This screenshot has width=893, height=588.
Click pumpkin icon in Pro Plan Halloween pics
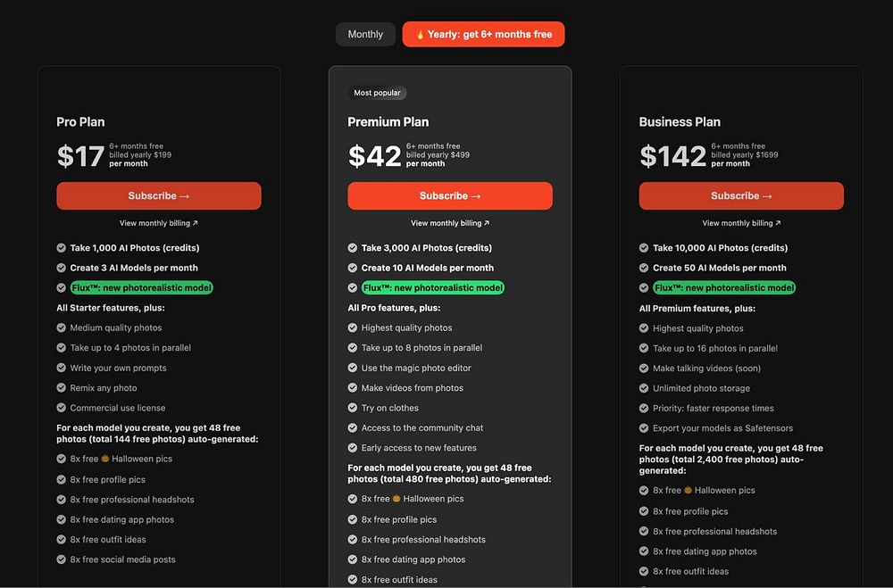click(x=104, y=459)
